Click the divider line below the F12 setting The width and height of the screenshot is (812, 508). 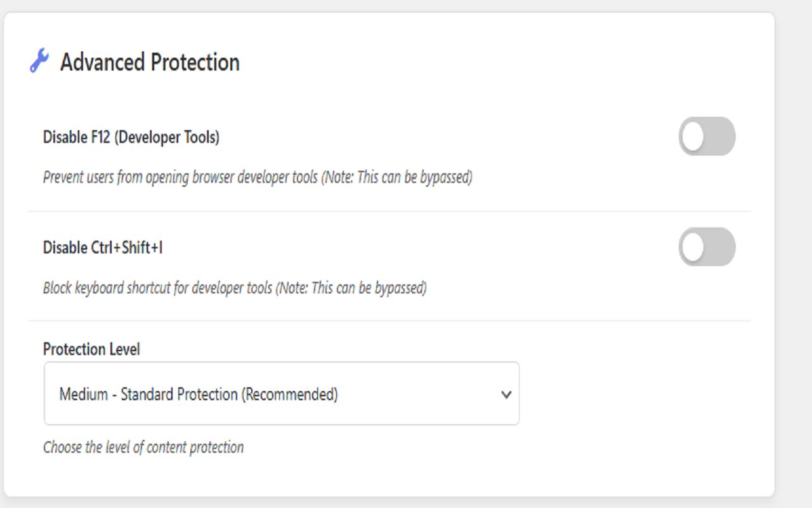(x=389, y=211)
